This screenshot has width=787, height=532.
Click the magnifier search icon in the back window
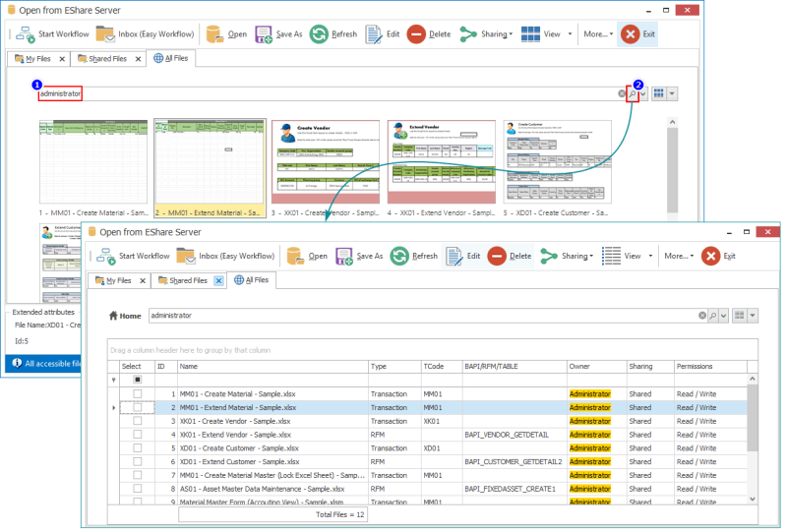pos(633,93)
